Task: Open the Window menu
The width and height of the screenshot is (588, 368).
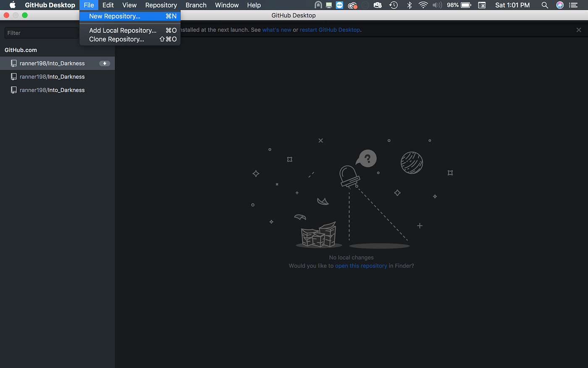Action: 227,5
